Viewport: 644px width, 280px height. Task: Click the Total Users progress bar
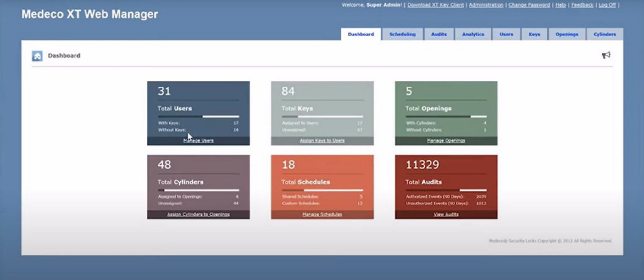pyautogui.click(x=198, y=117)
